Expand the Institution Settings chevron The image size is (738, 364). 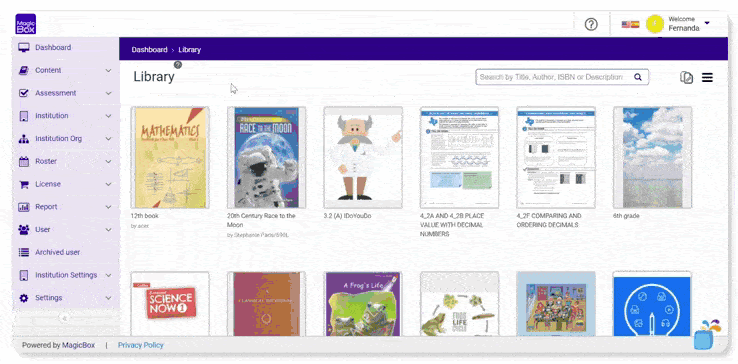[108, 275]
